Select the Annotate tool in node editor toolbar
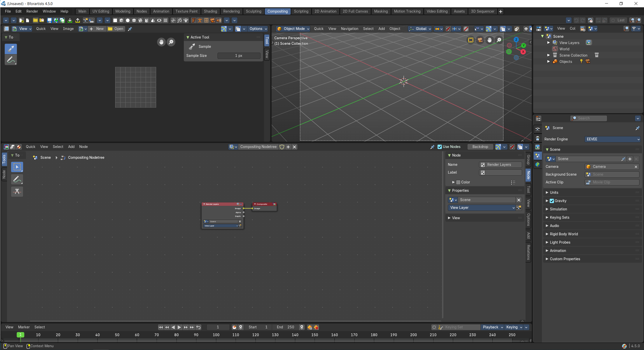This screenshot has height=350, width=644. pyautogui.click(x=17, y=179)
